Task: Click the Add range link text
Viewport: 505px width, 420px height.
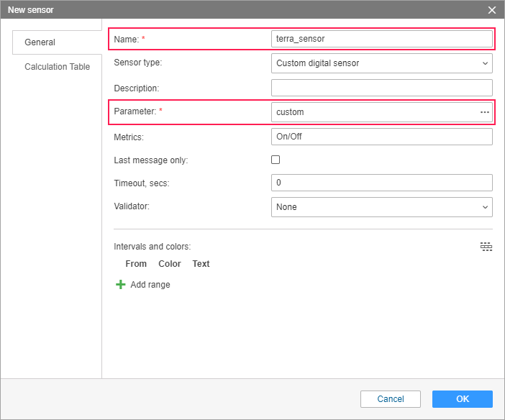Action: pos(150,285)
